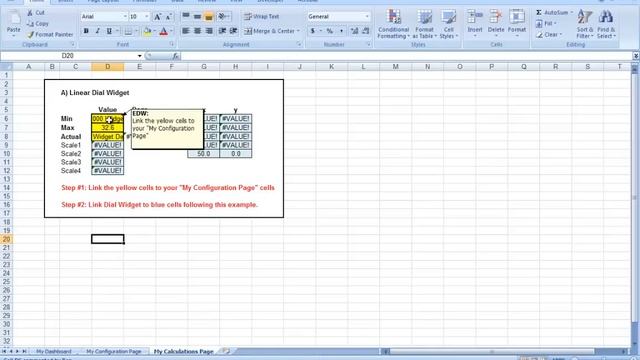640x360 pixels.
Task: Open the font color dropdown arrow
Action: click(171, 31)
